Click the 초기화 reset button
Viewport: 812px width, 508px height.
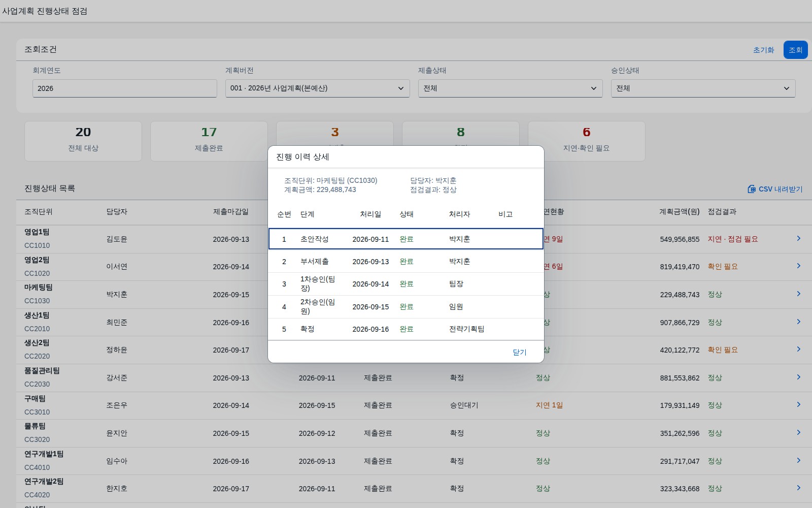point(763,50)
